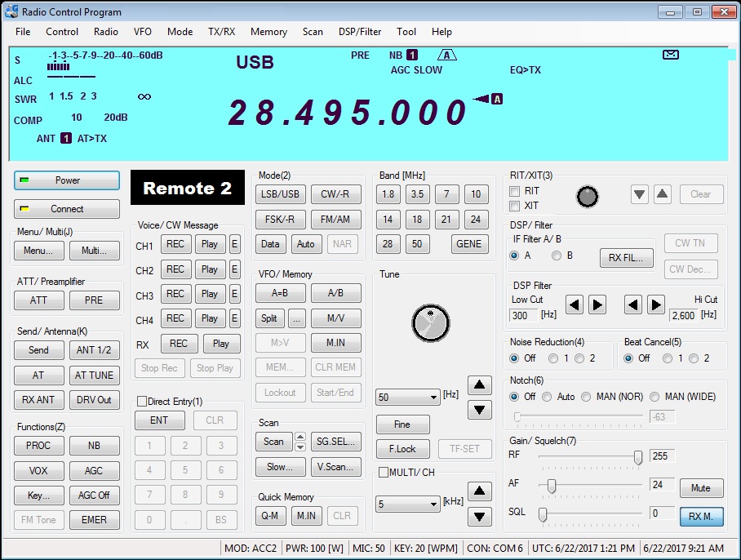Image resolution: width=741 pixels, height=560 pixels.
Task: Open the File menu
Action: click(x=23, y=32)
